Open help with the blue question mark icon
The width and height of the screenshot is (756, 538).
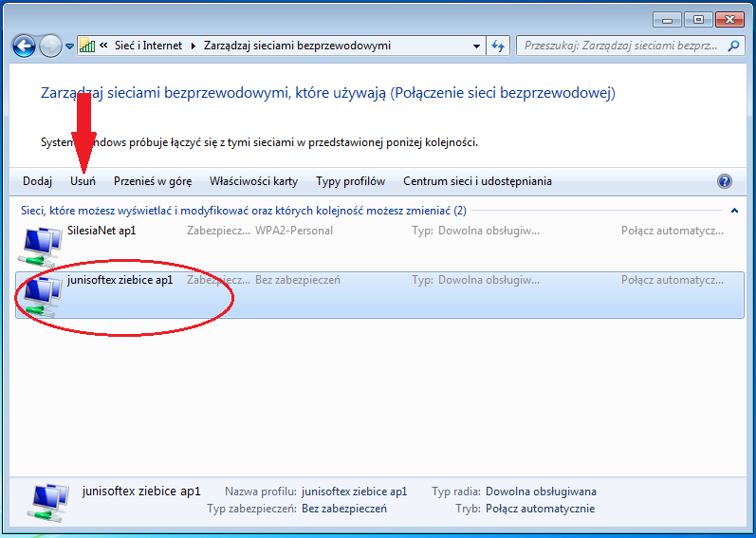pos(725,181)
